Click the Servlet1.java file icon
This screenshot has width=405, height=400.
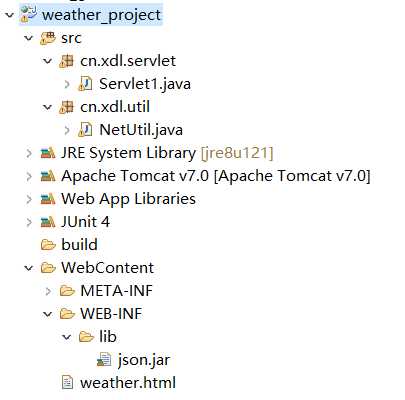85,84
